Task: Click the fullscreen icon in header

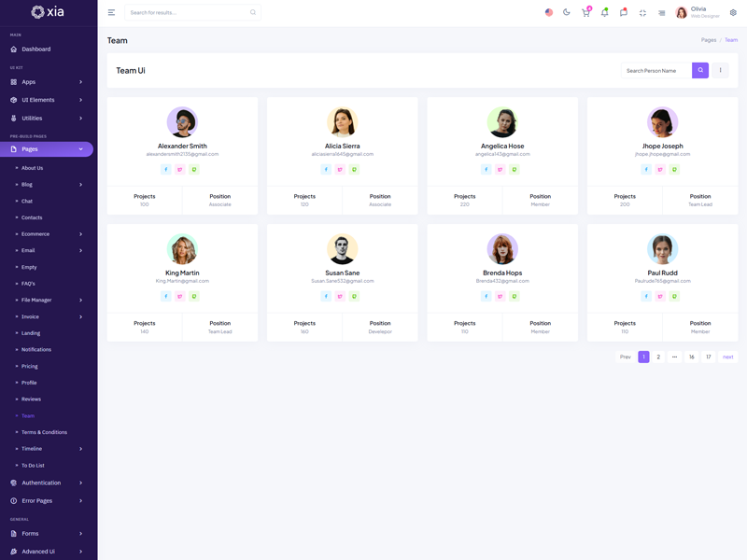Action: coord(642,13)
